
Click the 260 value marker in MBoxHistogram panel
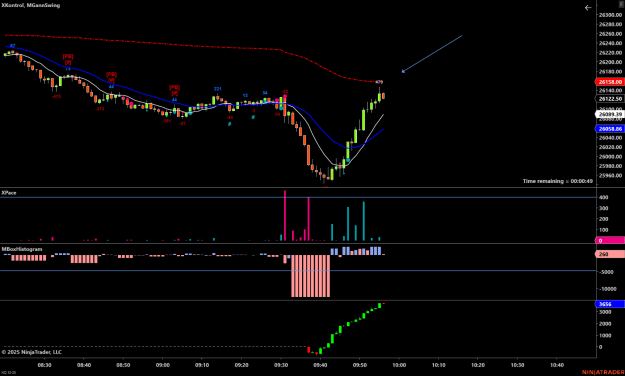[x=610, y=254]
